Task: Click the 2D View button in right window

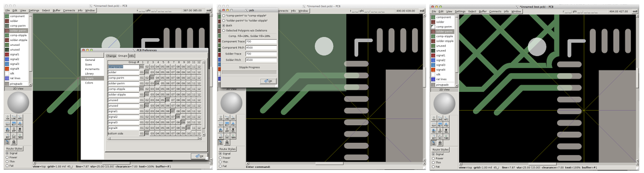Action: pos(444,90)
